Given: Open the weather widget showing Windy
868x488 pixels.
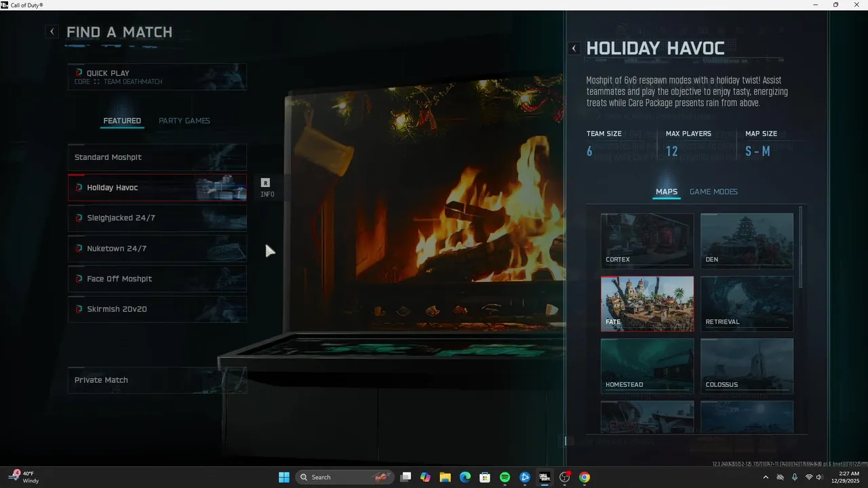Looking at the screenshot, I should [24, 477].
